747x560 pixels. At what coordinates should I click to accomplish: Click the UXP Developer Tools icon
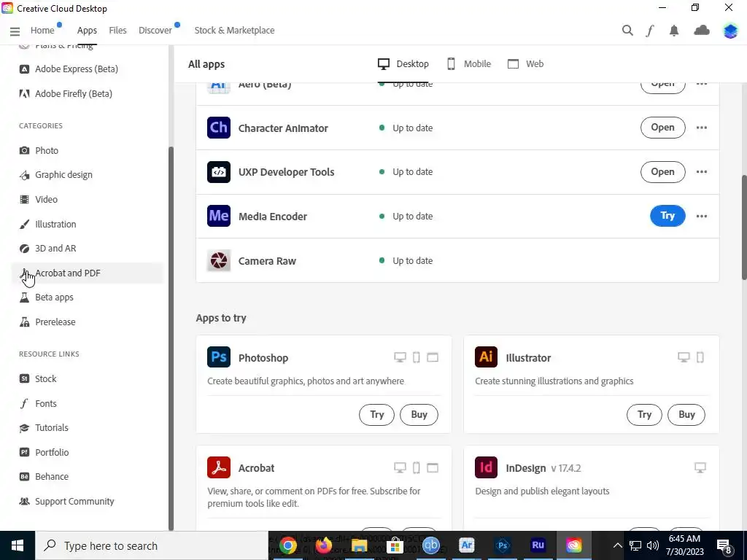219,172
